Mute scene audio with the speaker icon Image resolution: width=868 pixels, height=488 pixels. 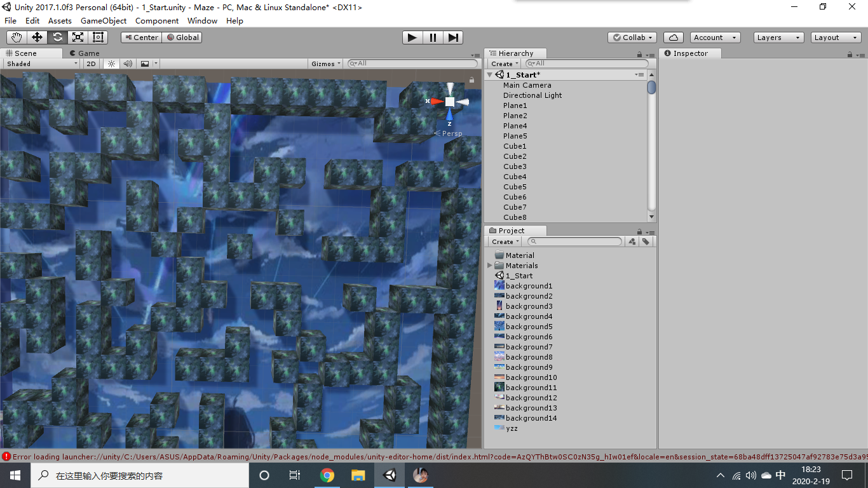129,64
